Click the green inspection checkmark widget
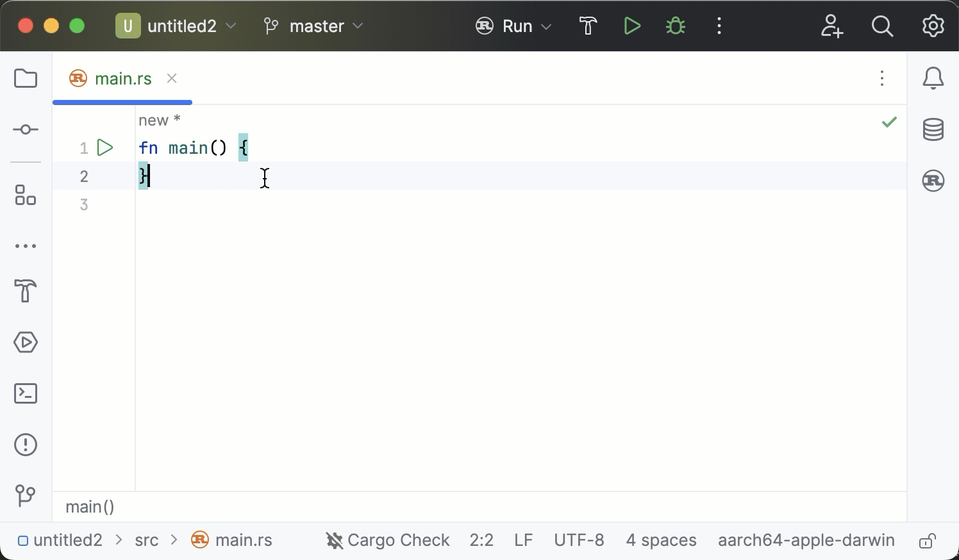 889,122
